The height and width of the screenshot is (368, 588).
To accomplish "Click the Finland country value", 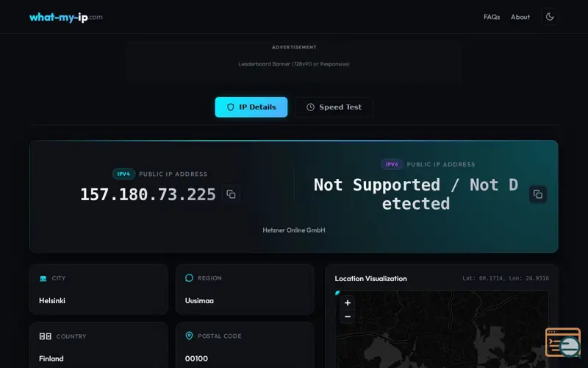I will coord(51,358).
